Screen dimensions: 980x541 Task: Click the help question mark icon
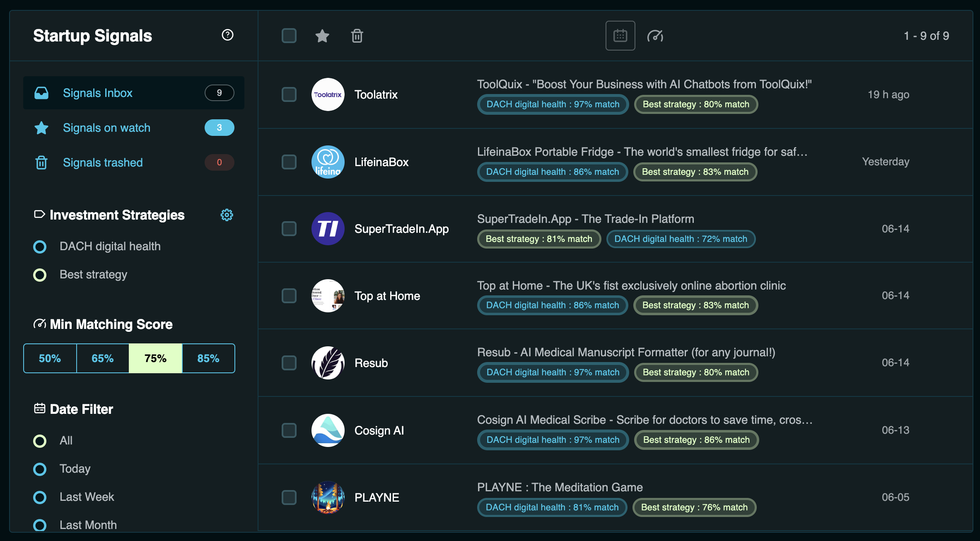pyautogui.click(x=227, y=35)
